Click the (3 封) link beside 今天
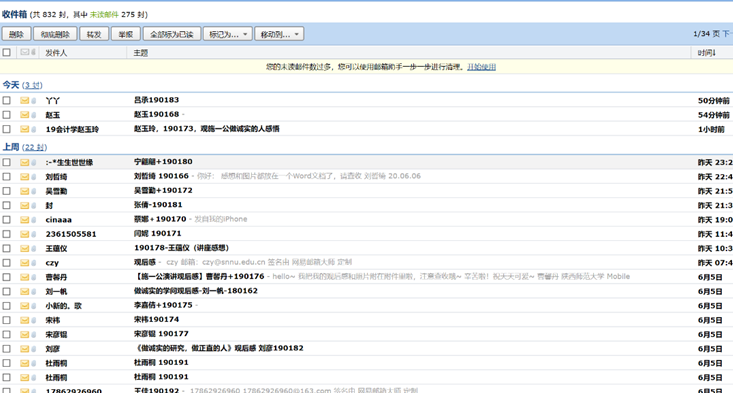 32,85
